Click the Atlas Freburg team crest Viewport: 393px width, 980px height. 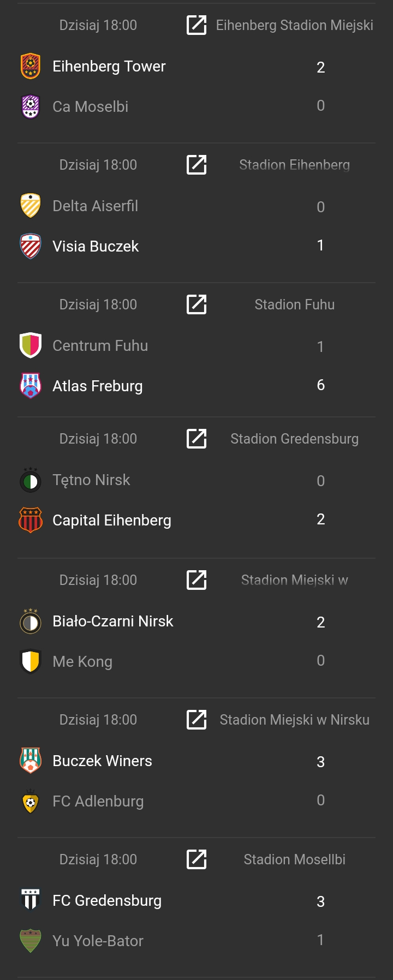(x=31, y=386)
